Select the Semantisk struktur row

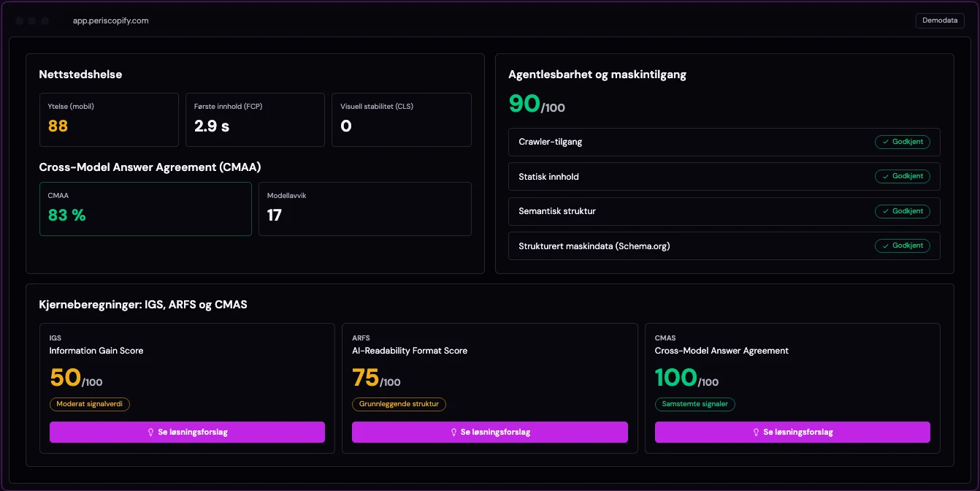(x=724, y=211)
